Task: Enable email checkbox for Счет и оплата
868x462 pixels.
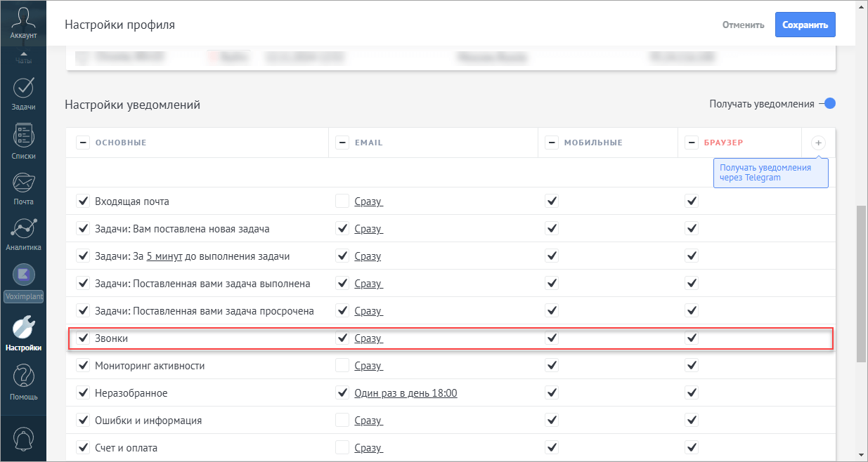Action: tap(342, 448)
